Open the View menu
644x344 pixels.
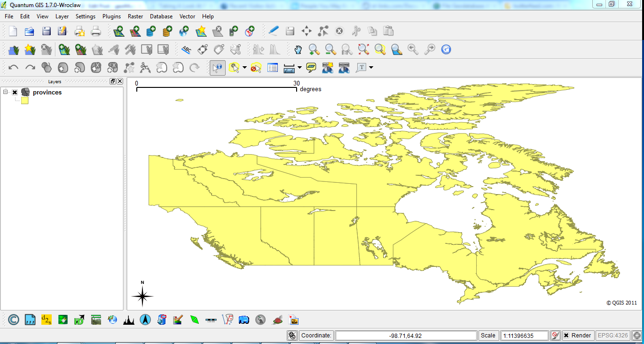pos(42,16)
